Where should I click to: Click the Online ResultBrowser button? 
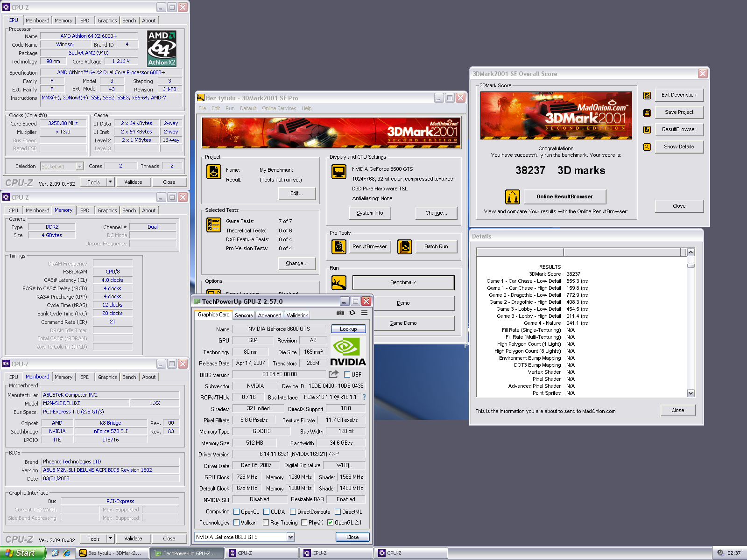pos(565,196)
